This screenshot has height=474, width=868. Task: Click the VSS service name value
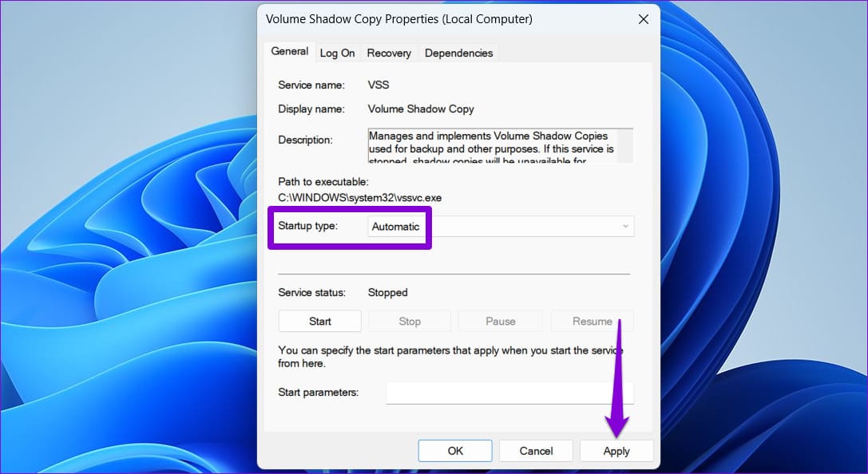coord(379,85)
